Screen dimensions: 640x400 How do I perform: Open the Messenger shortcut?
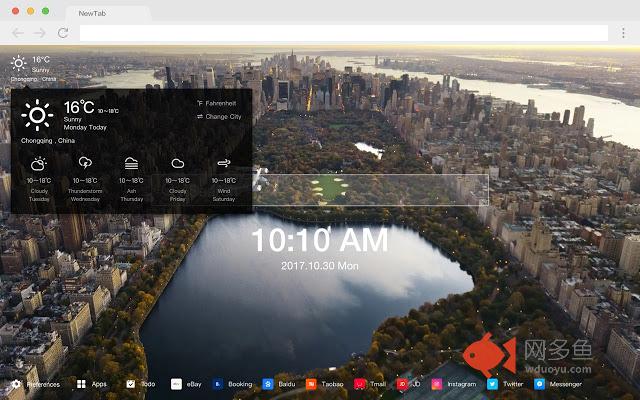[x=539, y=384]
